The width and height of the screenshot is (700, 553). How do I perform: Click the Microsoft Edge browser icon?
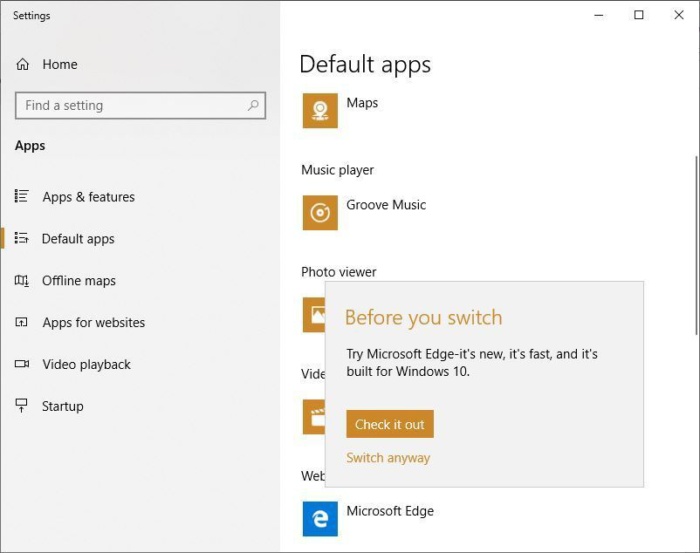click(320, 519)
